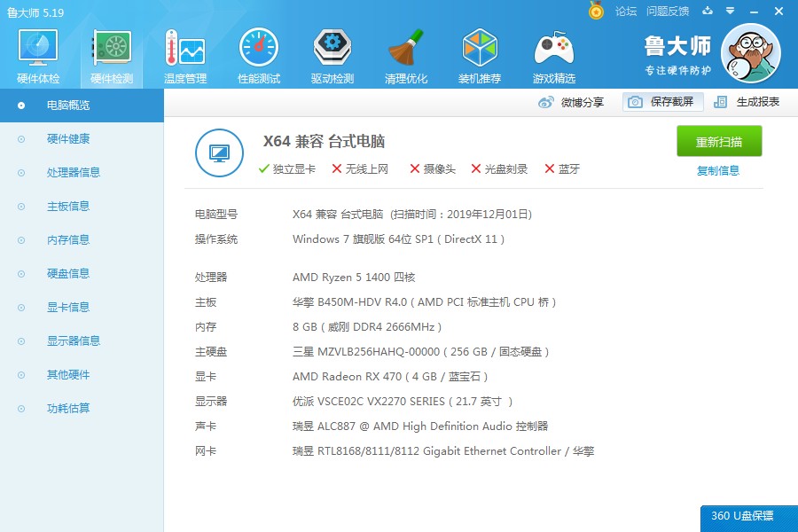Open 温度管理 temperature management icon
The width and height of the screenshot is (798, 532).
pos(185,47)
